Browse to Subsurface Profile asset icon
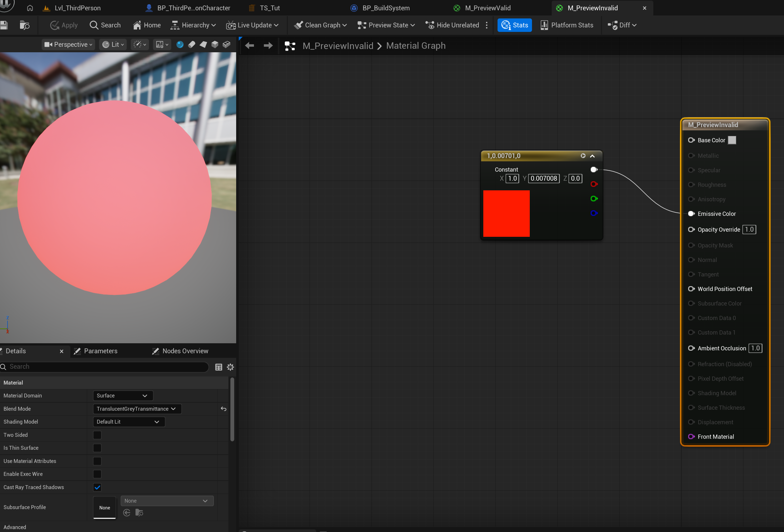 (139, 513)
